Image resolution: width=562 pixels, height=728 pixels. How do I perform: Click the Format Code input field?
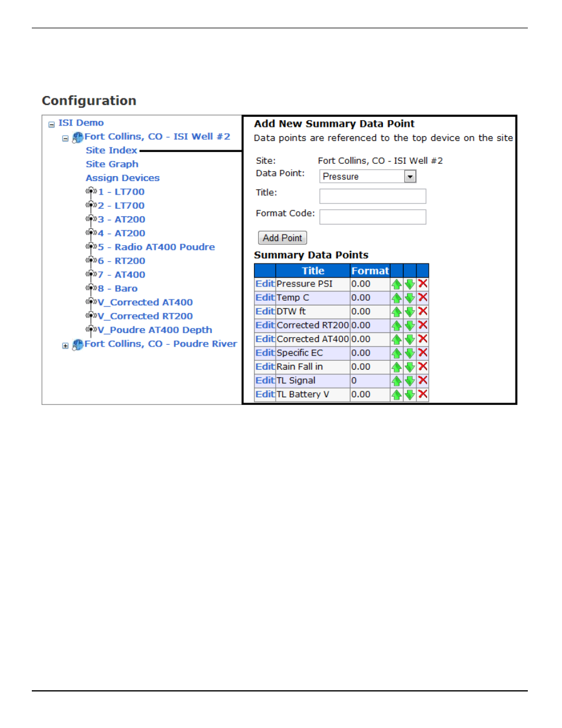point(373,217)
